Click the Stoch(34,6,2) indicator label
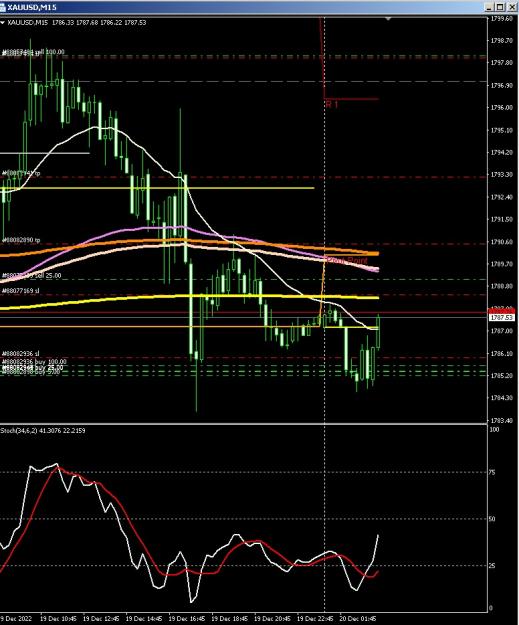The height and width of the screenshot is (625, 519). click(43, 430)
